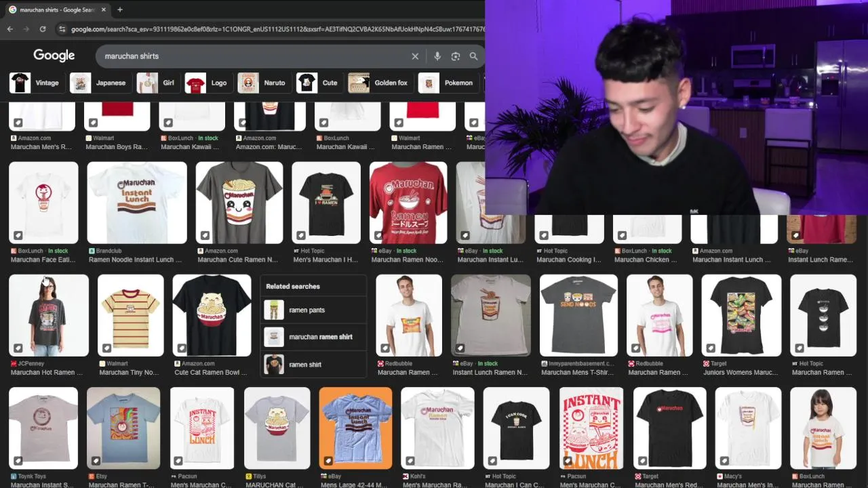Viewport: 868px width, 488px height.
Task: Clear the search box with X icon
Action: point(415,56)
